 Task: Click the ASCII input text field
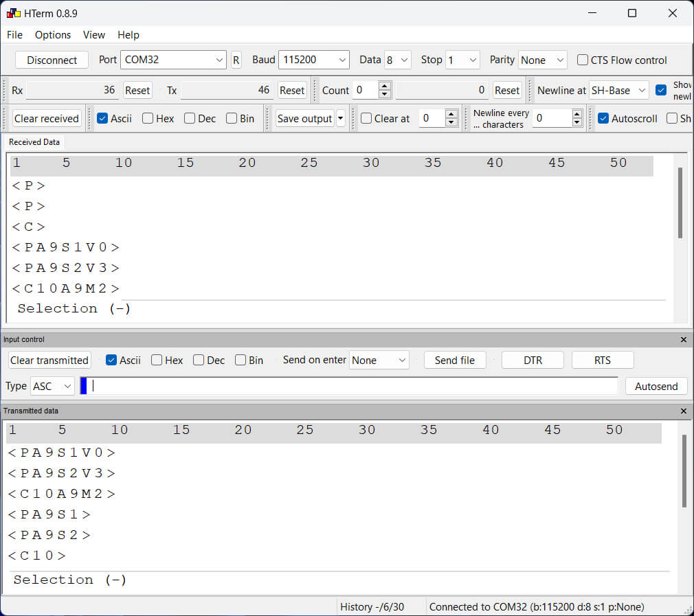click(354, 386)
